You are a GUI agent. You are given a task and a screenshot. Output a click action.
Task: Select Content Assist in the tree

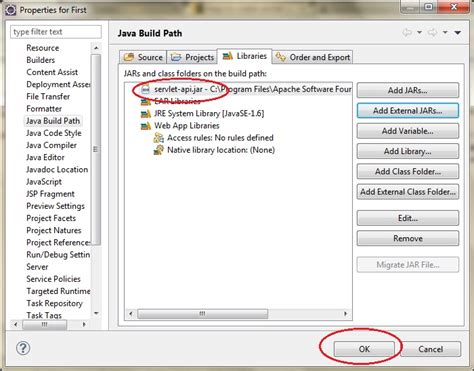click(52, 72)
